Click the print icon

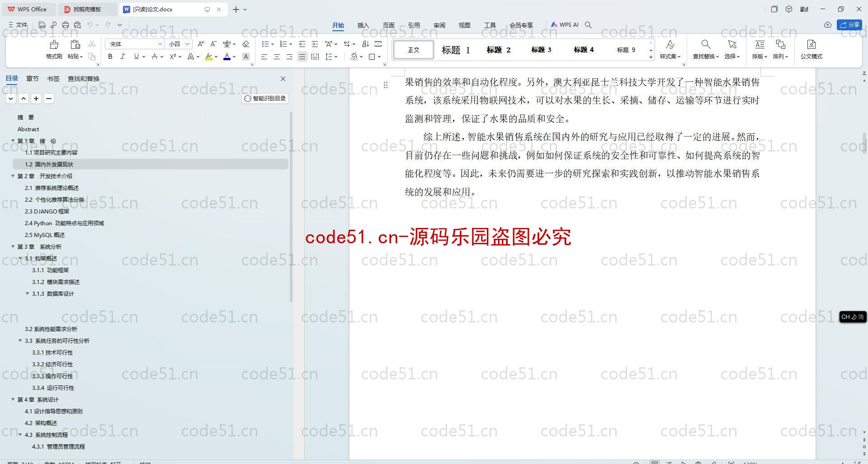tap(66, 25)
